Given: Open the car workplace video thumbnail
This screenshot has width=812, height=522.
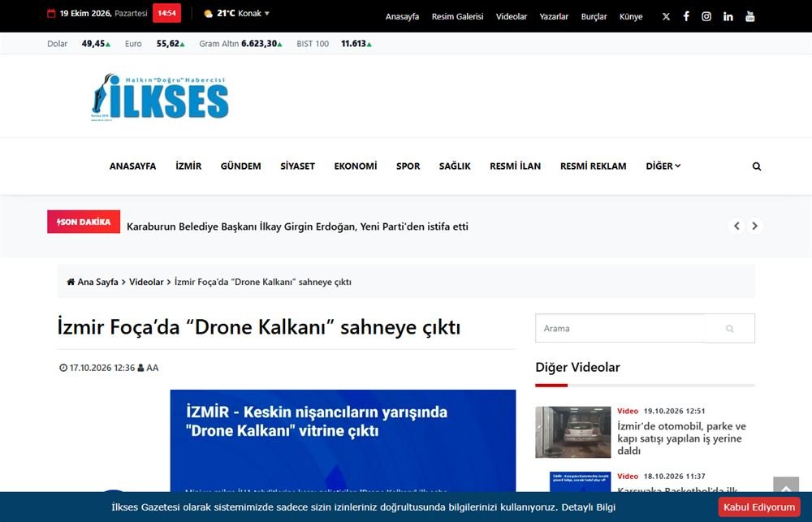Looking at the screenshot, I should click(x=572, y=432).
